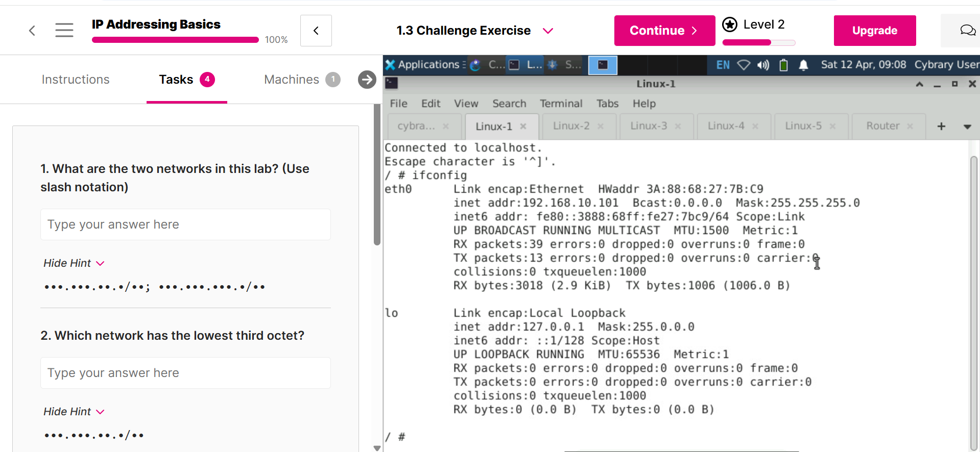Open the volume speaker icon in panel

click(x=763, y=65)
